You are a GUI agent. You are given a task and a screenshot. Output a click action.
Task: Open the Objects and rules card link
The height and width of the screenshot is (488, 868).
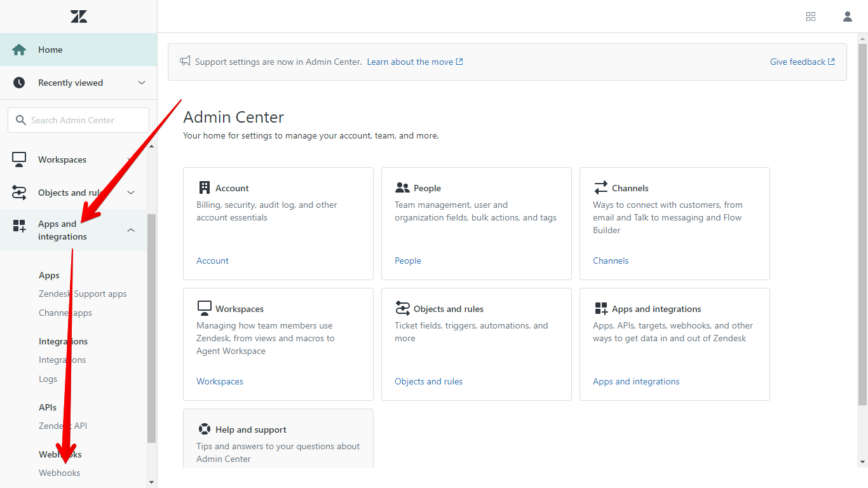pyautogui.click(x=428, y=381)
